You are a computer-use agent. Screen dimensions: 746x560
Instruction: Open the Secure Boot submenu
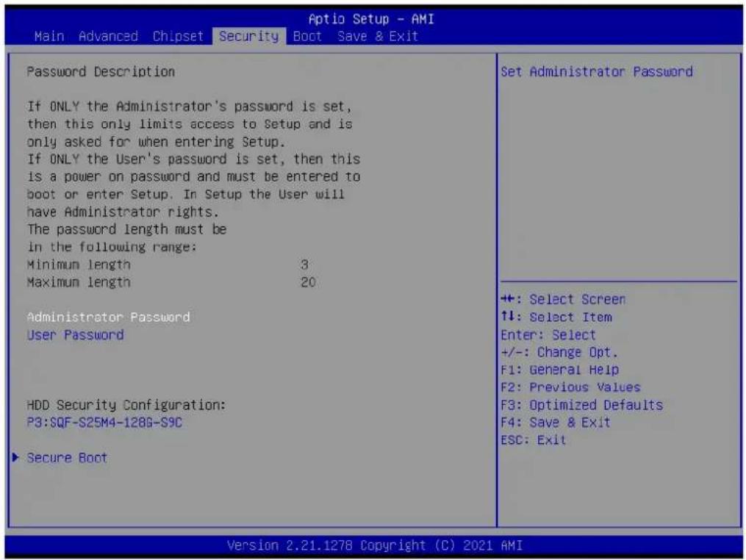67,458
